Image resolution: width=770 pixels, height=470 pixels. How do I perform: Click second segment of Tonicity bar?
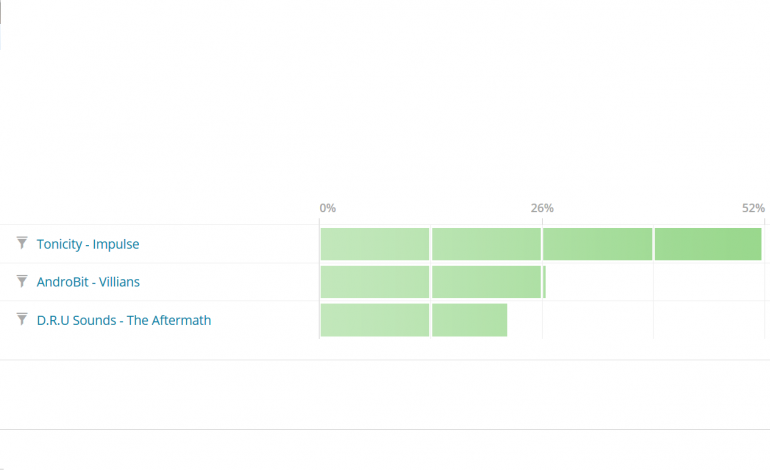tap(486, 244)
